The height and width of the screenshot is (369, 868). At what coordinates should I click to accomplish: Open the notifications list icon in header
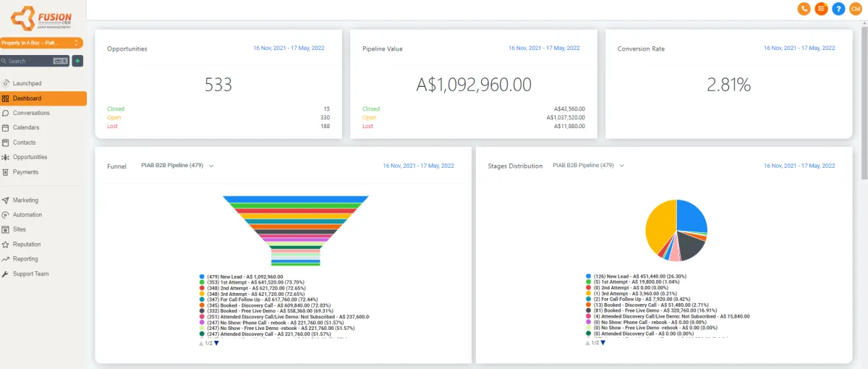click(x=821, y=9)
